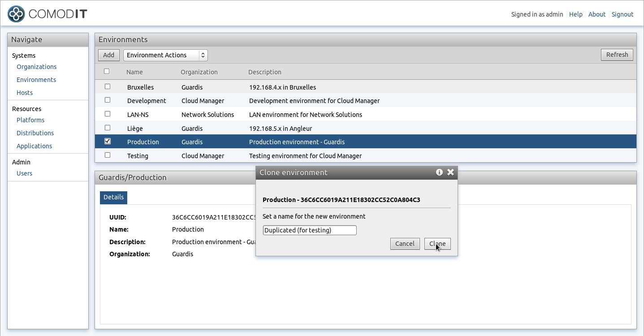
Task: Click the Guardis/Production panel title
Action: (133, 177)
